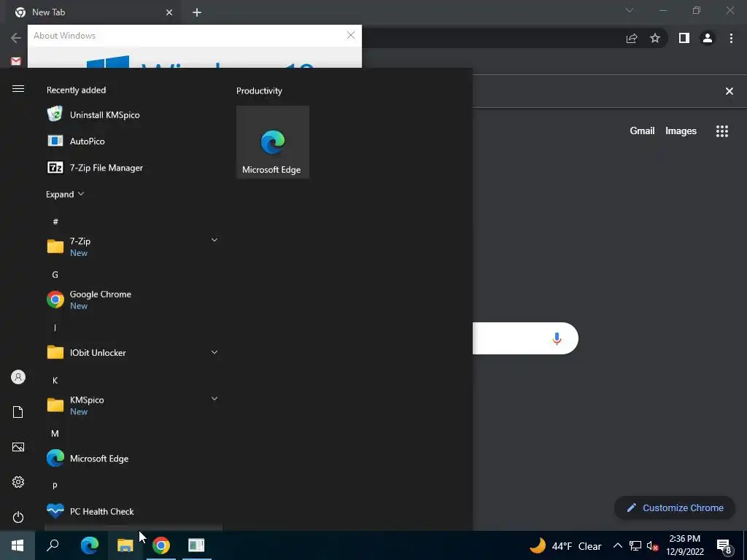Open the Gmail link in Chrome
This screenshot has height=560, width=747.
642,131
